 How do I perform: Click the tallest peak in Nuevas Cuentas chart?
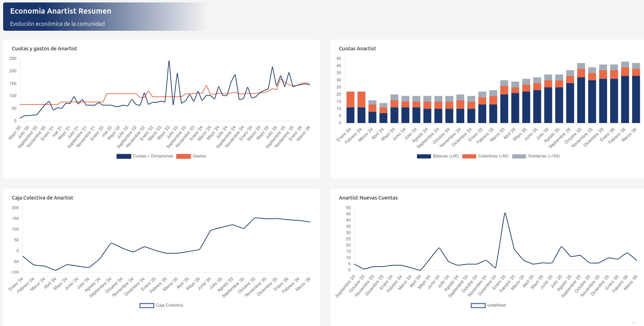click(505, 213)
